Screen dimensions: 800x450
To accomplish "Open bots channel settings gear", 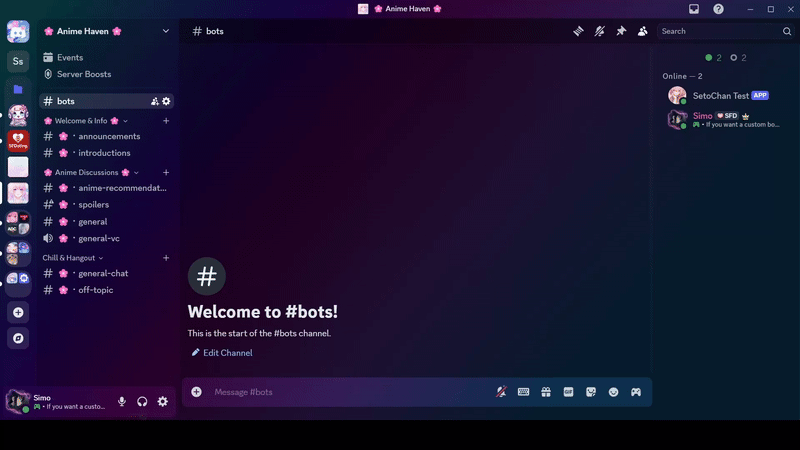I will pos(166,101).
